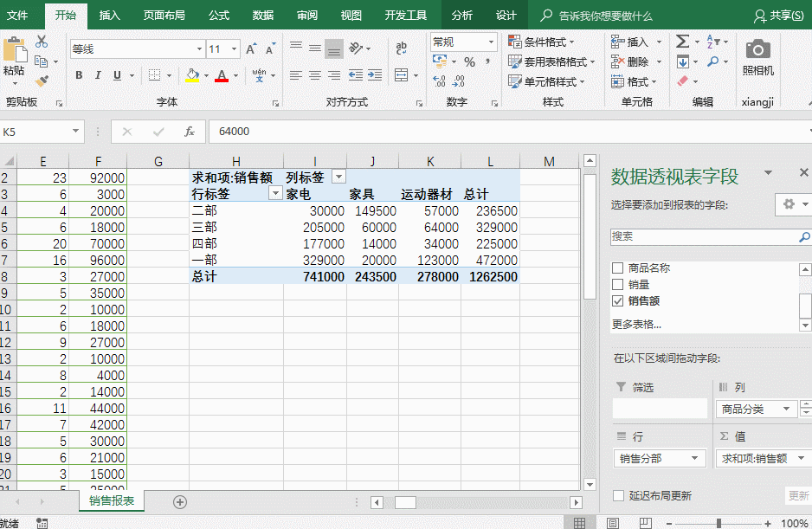Check the 商品名称 field checkbox
This screenshot has height=529, width=812.
click(x=617, y=268)
